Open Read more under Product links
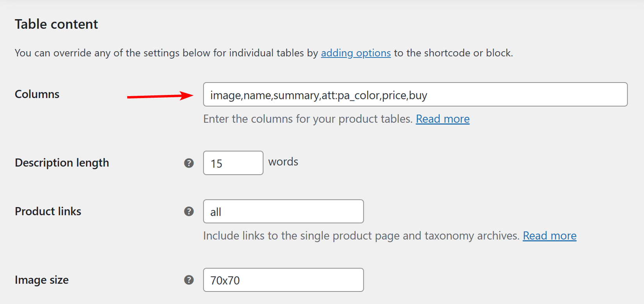Viewport: 644px width, 304px height. pos(550,236)
